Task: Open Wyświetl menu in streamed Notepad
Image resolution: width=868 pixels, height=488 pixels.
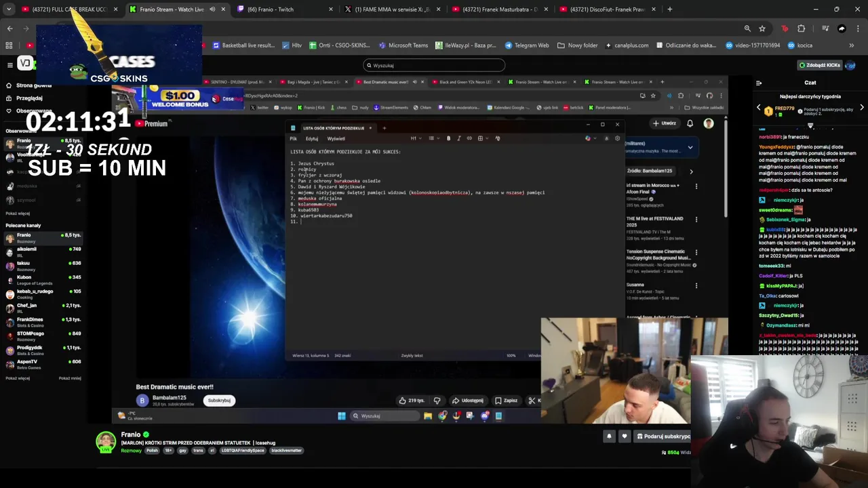Action: (x=336, y=138)
